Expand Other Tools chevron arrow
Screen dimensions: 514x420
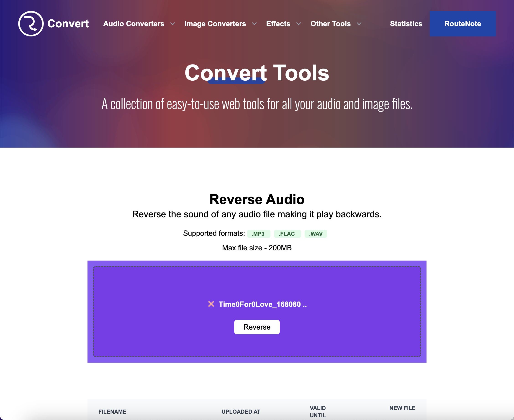(x=359, y=24)
